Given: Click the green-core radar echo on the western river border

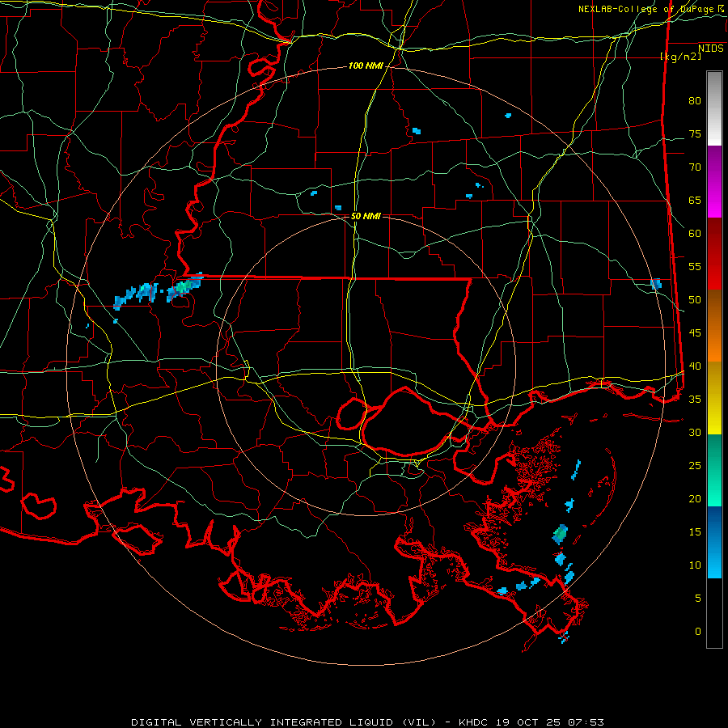Looking at the screenshot, I should 184,286.
